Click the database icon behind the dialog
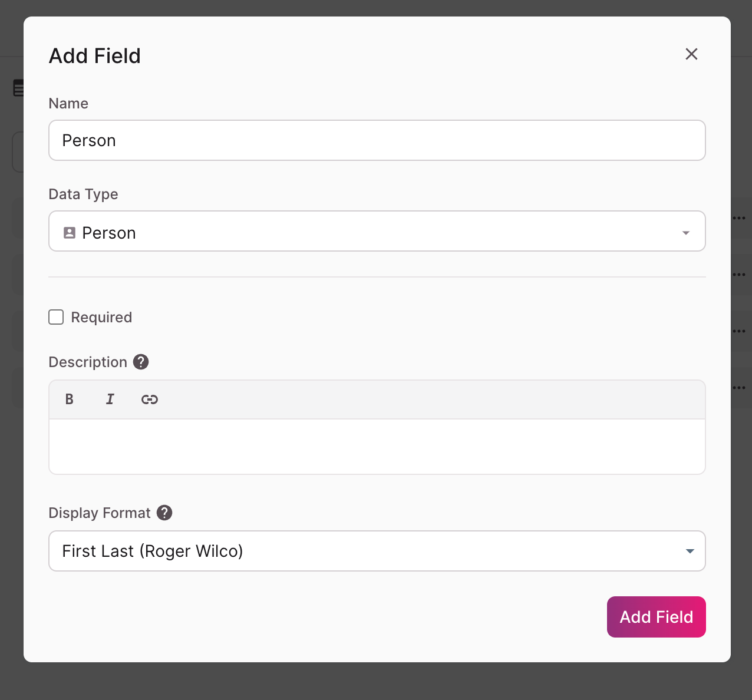The height and width of the screenshot is (700, 752). click(x=18, y=88)
